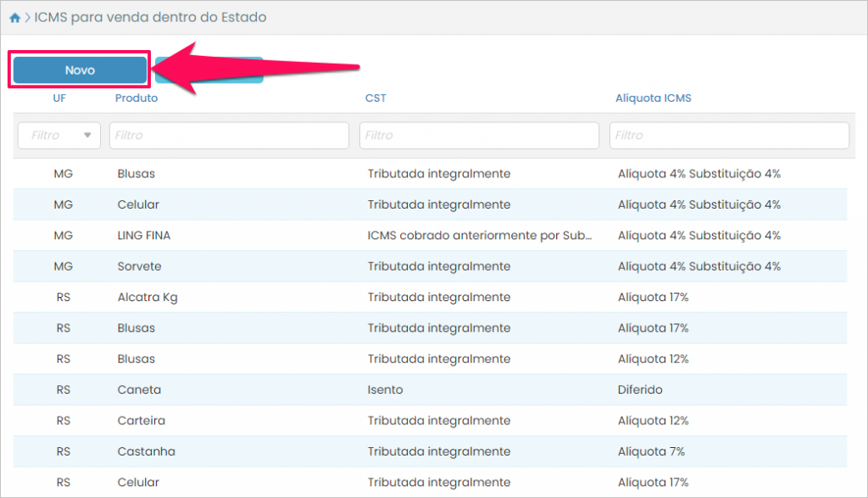Click the home icon in breadcrumb

[14, 18]
